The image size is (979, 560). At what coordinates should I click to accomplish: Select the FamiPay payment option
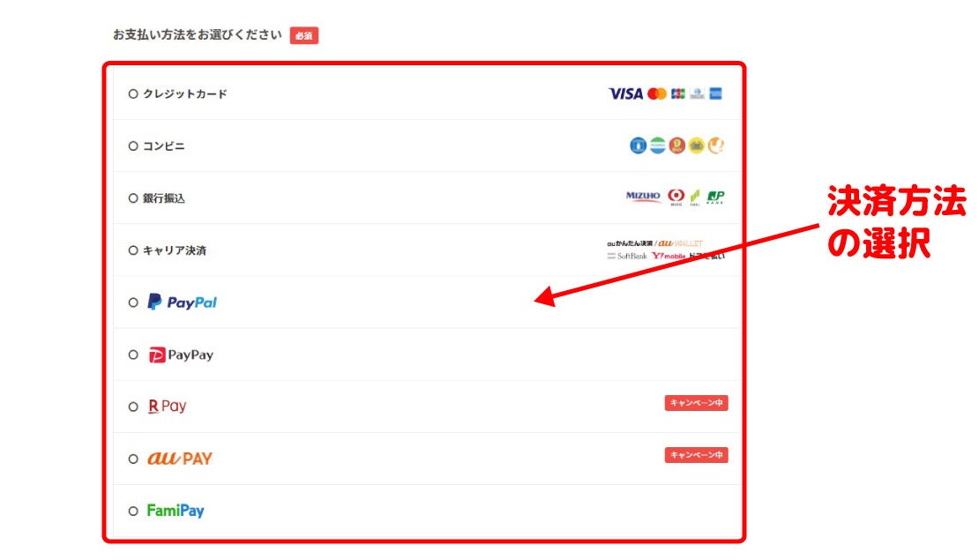point(133,511)
